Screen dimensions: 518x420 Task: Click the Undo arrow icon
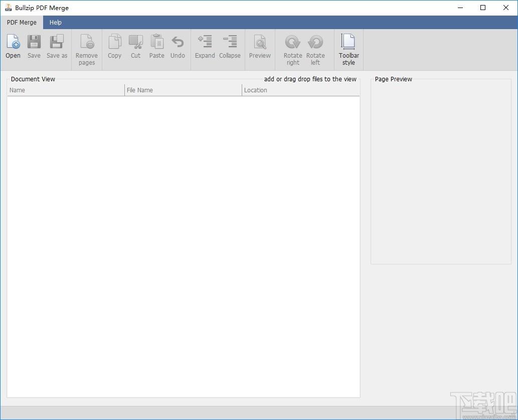click(x=178, y=42)
